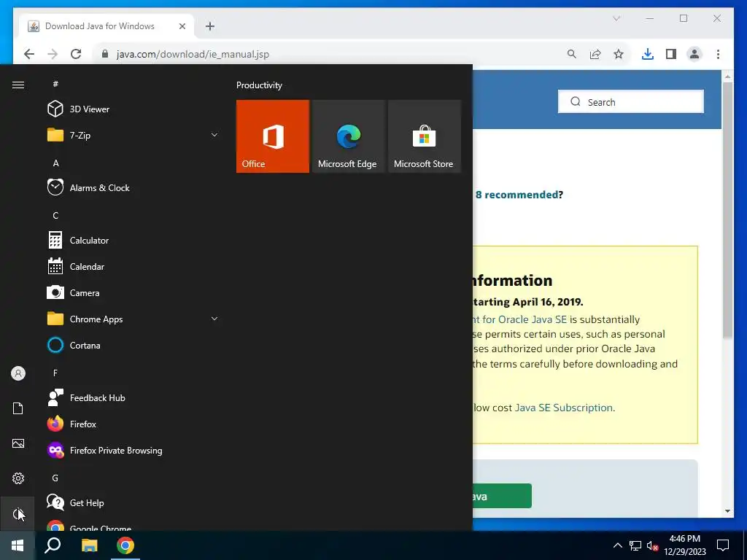Open the Microsoft Edge tile
Screen dimensions: 747x560
pyautogui.click(x=348, y=136)
